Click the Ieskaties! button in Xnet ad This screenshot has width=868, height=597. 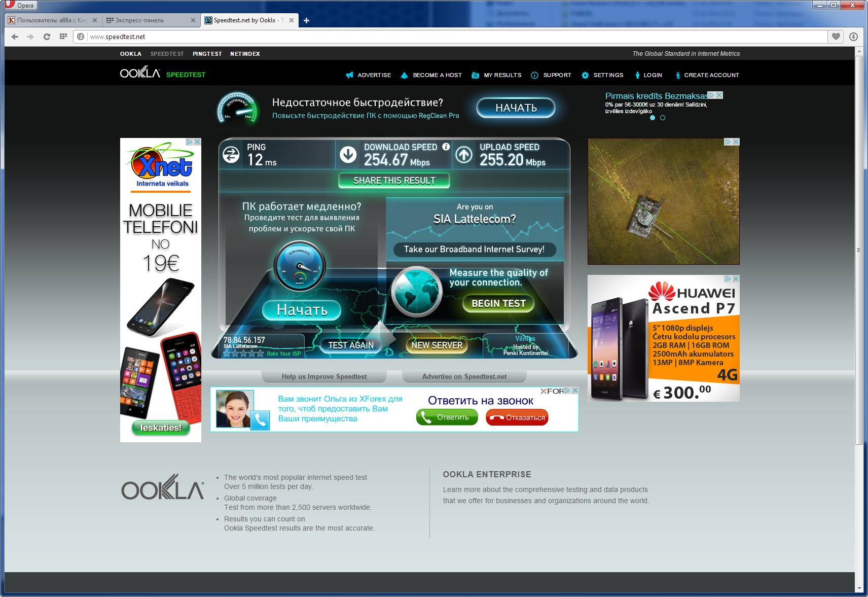[161, 428]
